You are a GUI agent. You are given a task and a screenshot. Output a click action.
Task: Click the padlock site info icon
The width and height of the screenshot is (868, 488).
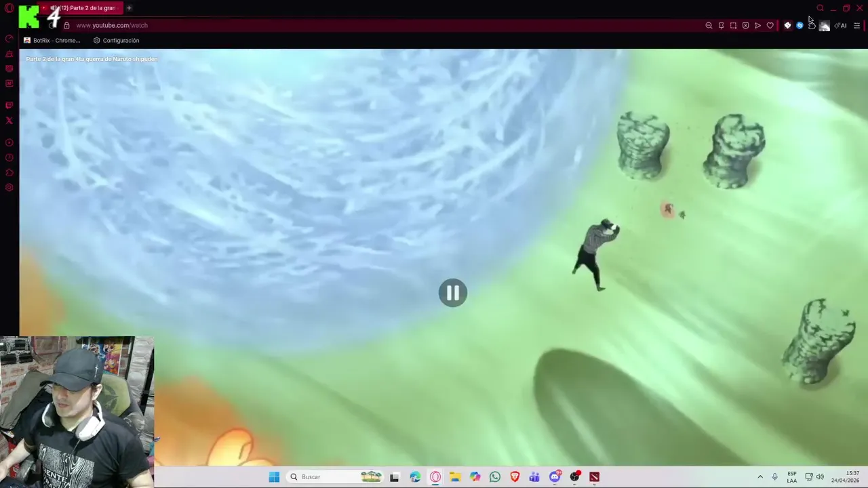coord(66,25)
